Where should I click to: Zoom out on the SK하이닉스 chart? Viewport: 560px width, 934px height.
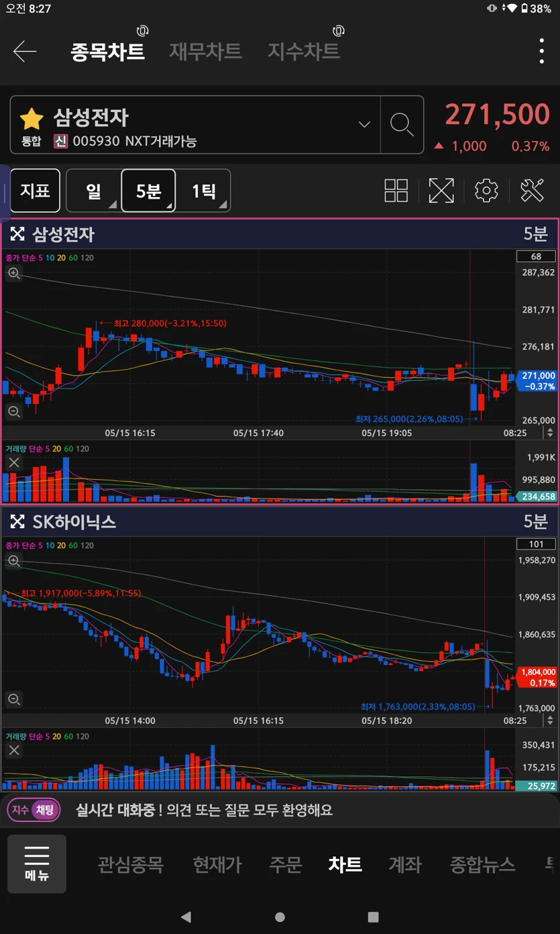(x=14, y=699)
